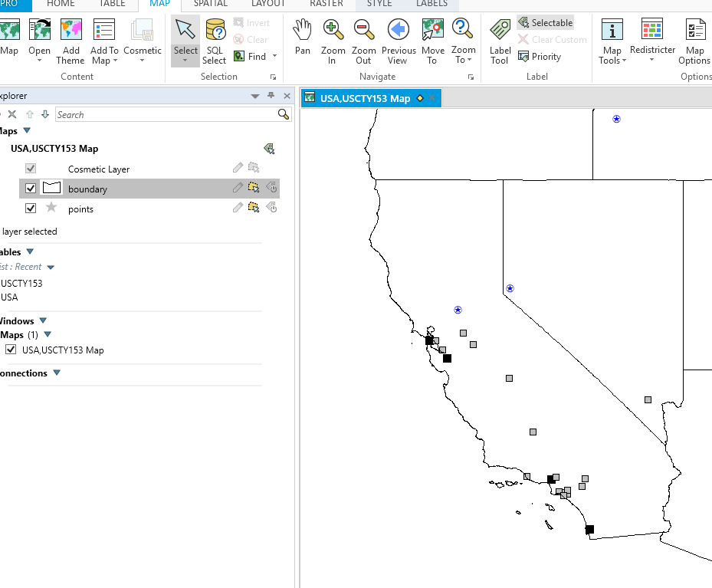
Task: Collapse the Maps (1) windows group
Action: [x=48, y=334]
